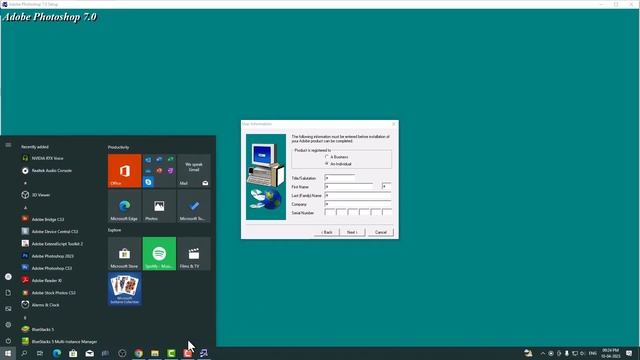
Task: Click the ENG language indicator
Action: [x=593, y=353]
